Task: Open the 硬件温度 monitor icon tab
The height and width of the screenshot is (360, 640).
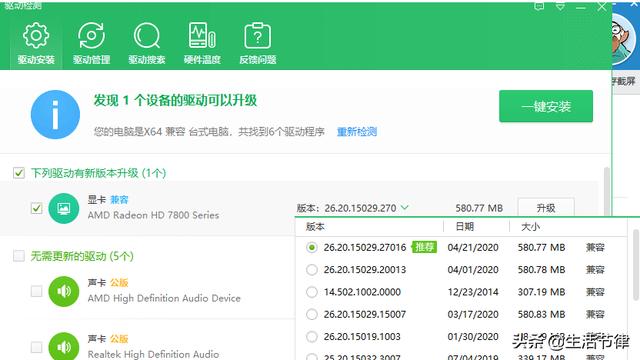Action: click(202, 43)
